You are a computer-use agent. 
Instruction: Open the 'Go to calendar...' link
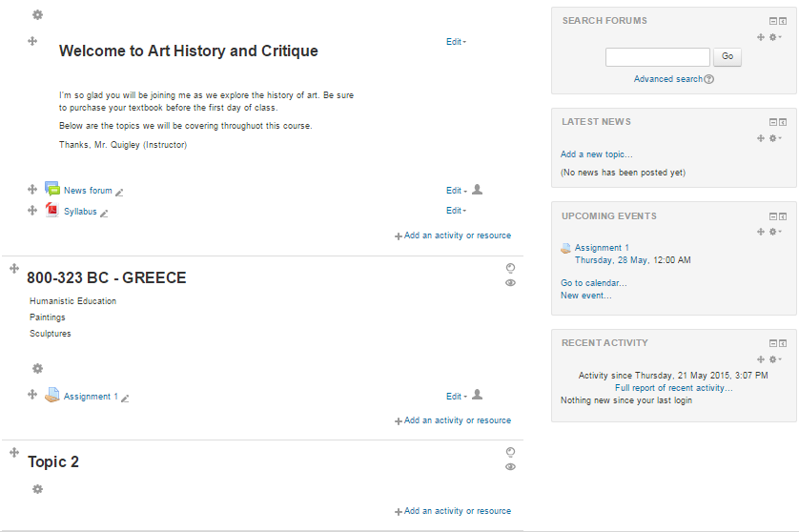pyautogui.click(x=593, y=283)
